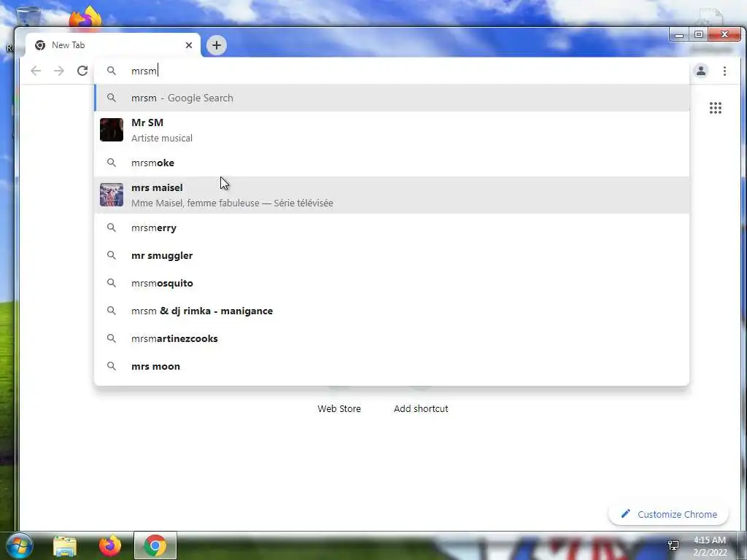Open a new tab with plus button

pos(216,45)
